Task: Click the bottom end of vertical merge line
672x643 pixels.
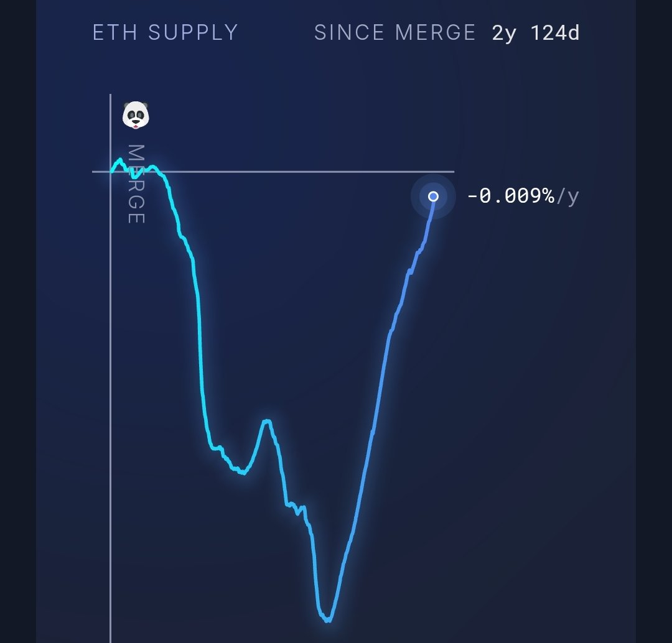Action: pyautogui.click(x=111, y=640)
